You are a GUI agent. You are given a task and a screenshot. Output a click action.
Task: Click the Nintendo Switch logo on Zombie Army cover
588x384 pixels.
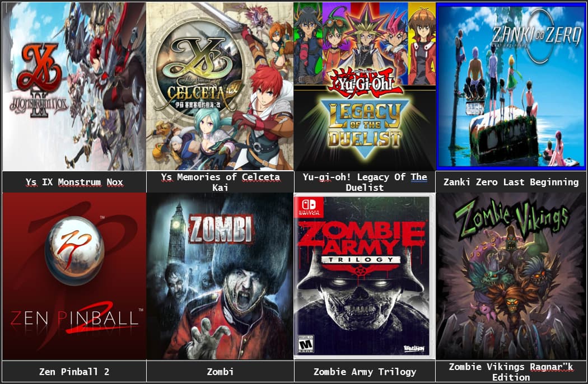click(x=309, y=207)
